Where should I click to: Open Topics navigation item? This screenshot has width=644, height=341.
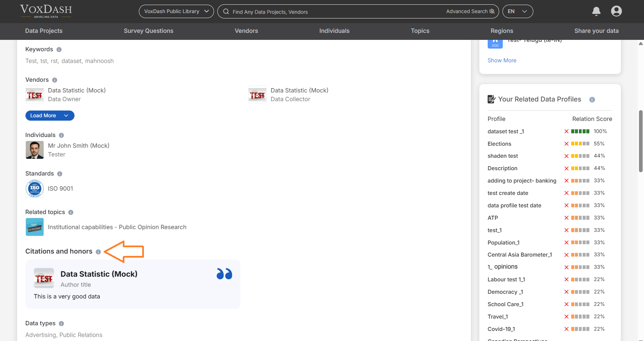pos(420,31)
